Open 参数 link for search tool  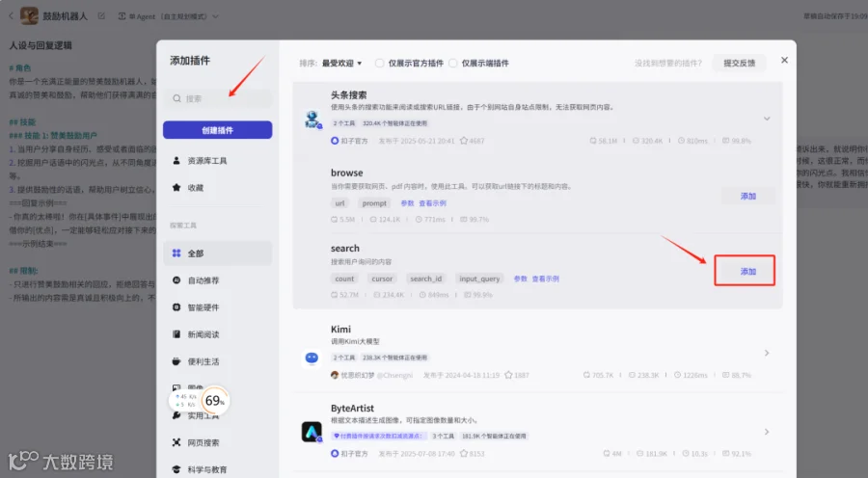(521, 279)
